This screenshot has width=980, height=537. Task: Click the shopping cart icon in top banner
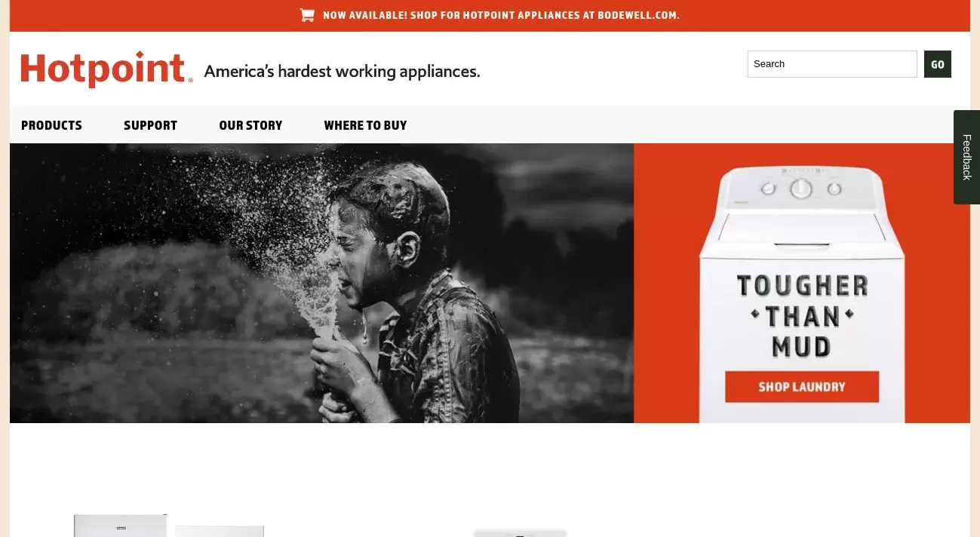pos(307,15)
